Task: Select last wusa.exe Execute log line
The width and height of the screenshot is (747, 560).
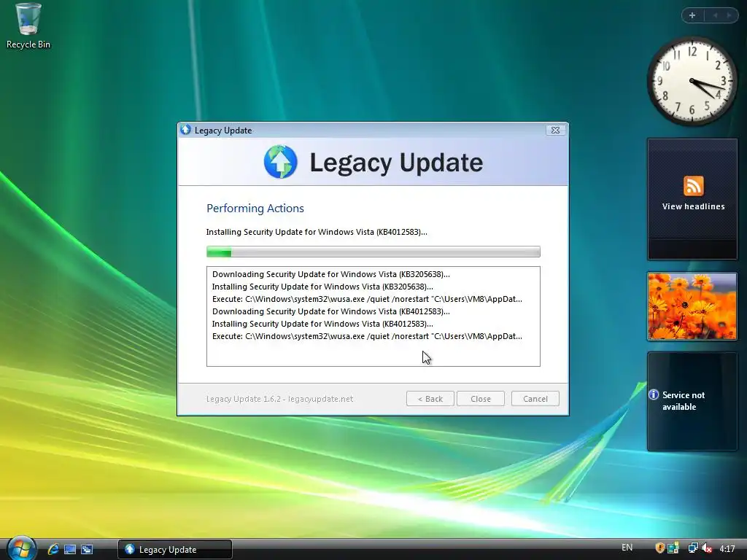Action: (x=367, y=336)
